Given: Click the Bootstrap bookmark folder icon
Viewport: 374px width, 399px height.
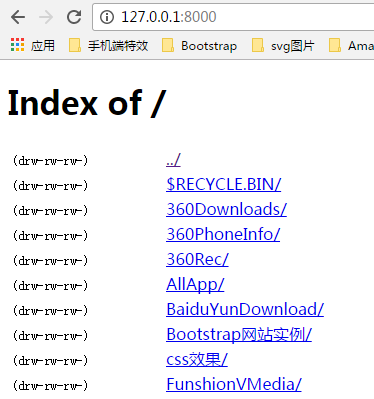Looking at the screenshot, I should coord(168,45).
